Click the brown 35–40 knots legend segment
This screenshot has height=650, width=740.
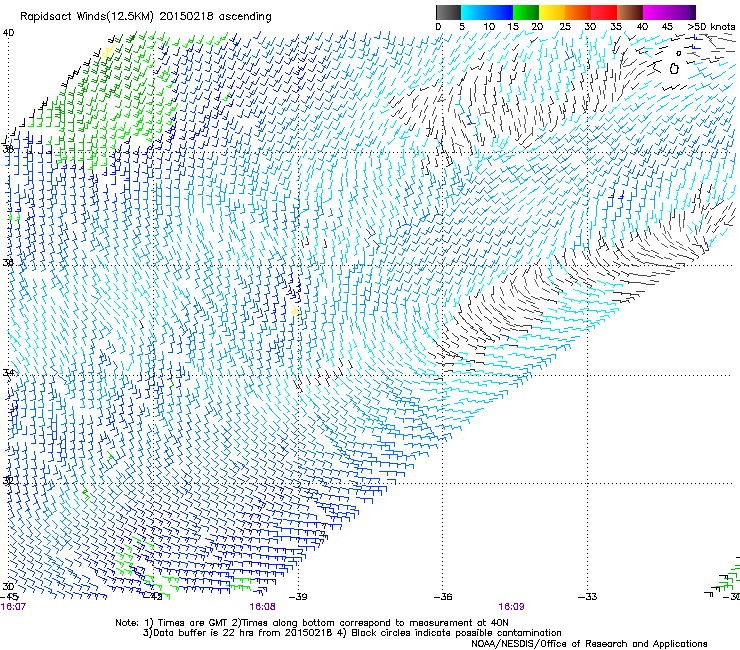click(x=630, y=12)
